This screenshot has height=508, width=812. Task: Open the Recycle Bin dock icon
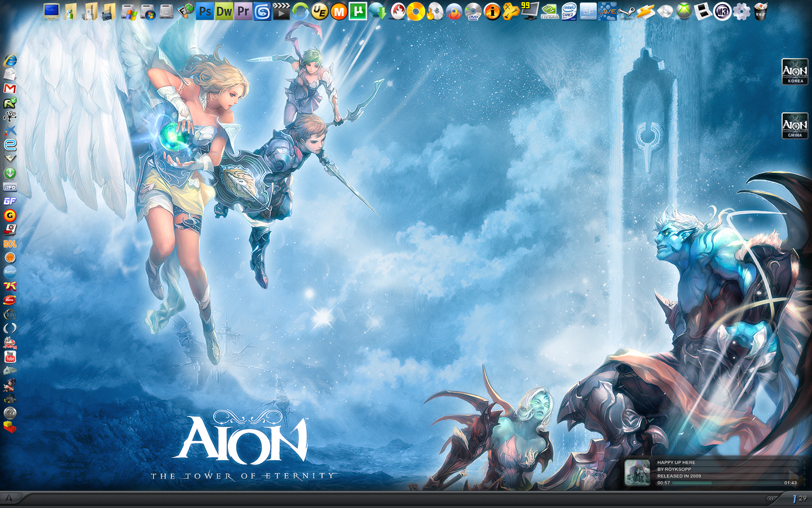(761, 11)
